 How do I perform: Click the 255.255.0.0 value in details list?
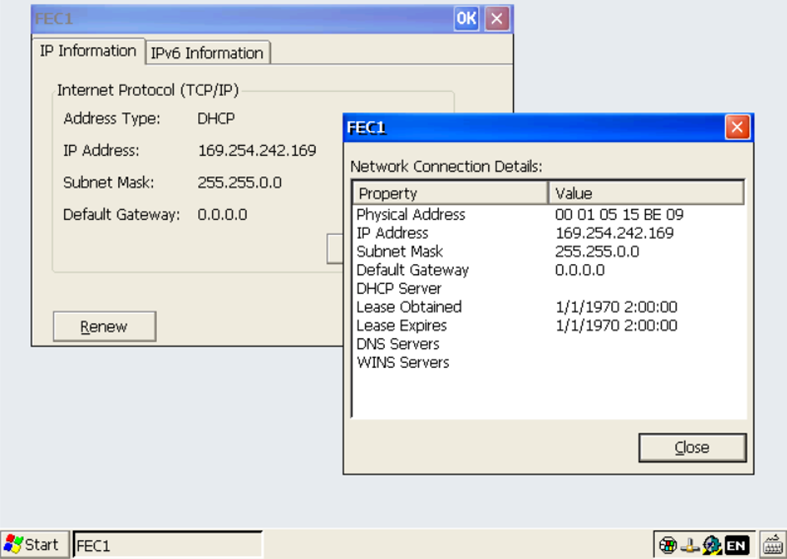[x=597, y=251]
